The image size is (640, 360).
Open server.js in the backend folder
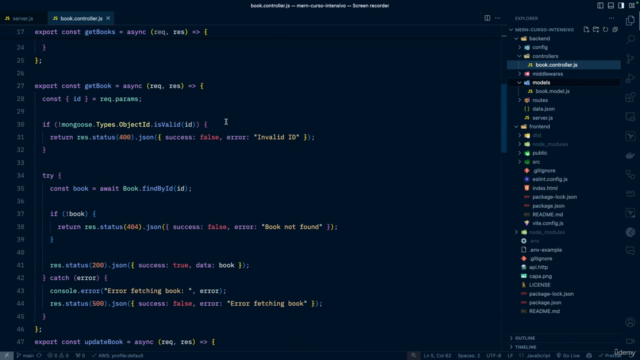click(x=542, y=118)
